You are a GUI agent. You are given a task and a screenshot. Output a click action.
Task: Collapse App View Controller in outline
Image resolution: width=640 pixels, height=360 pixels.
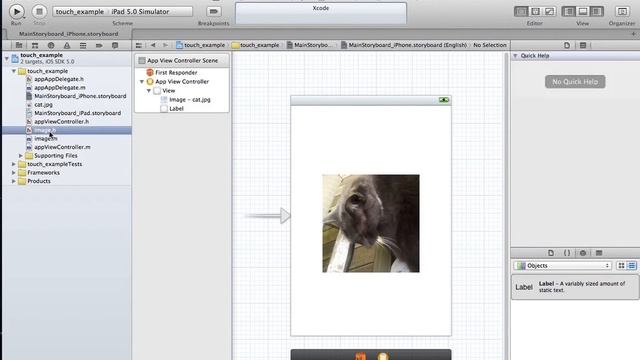point(142,82)
